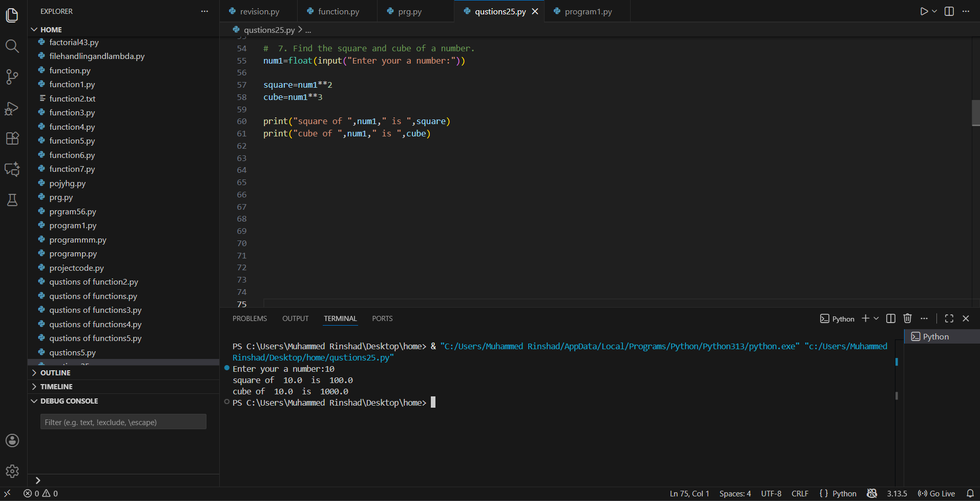Open the Run and Debug view
This screenshot has width=980, height=501.
pos(12,108)
